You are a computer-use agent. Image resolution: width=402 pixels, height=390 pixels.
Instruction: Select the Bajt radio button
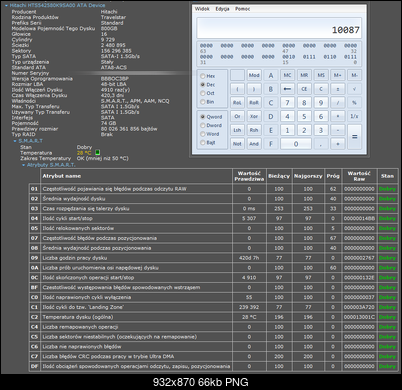tap(208, 143)
